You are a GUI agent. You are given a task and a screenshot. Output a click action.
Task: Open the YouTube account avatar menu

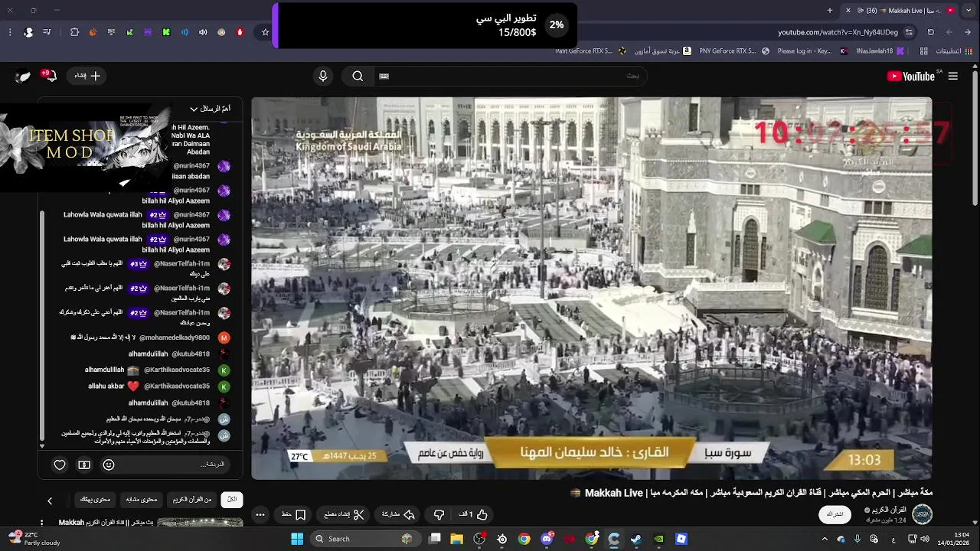(x=23, y=76)
